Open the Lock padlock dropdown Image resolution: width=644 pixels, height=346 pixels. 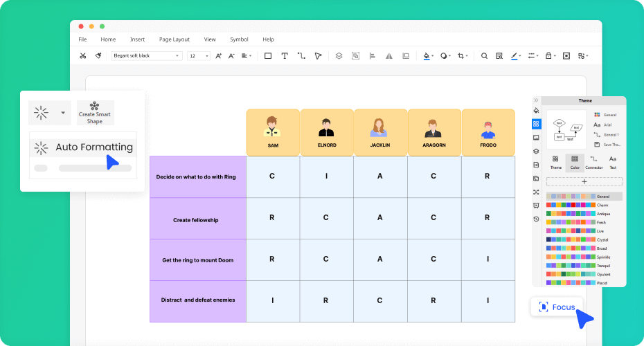coord(550,56)
